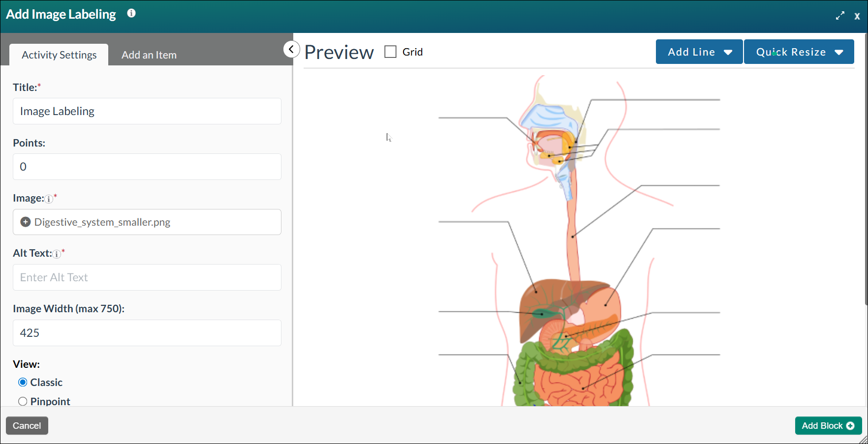Viewport: 868px width, 444px height.
Task: Enable the Grid overlay on the preview
Action: (391, 51)
